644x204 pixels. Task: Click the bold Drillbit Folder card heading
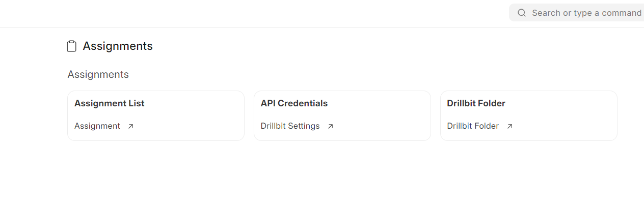pos(476,103)
